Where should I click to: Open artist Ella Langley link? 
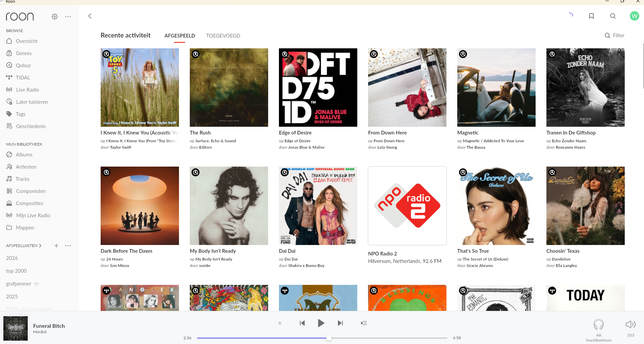tap(566, 266)
